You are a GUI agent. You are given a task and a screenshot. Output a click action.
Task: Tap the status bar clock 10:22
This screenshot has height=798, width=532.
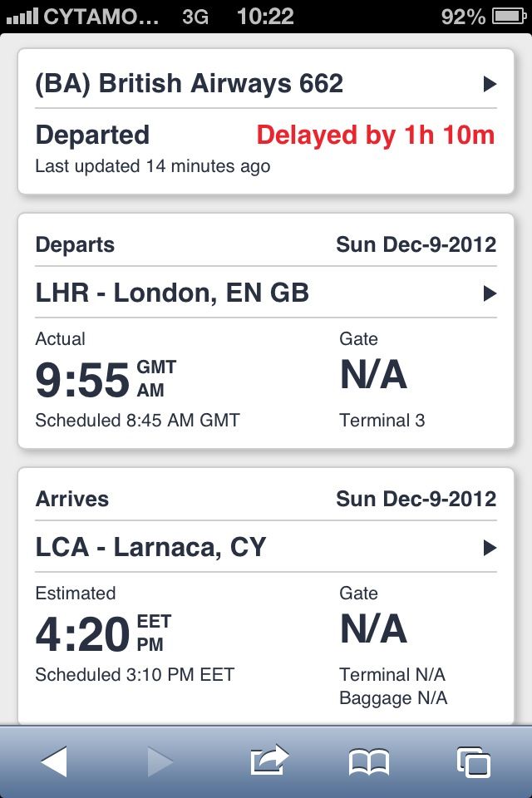click(265, 17)
